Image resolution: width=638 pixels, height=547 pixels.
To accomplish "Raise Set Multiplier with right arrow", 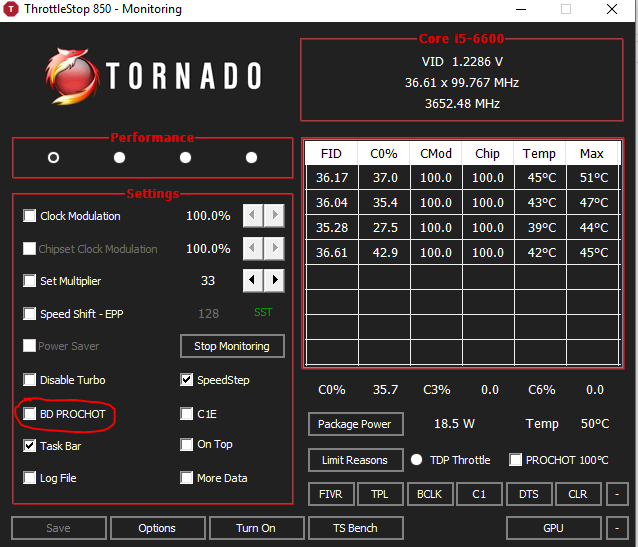I will tap(275, 280).
